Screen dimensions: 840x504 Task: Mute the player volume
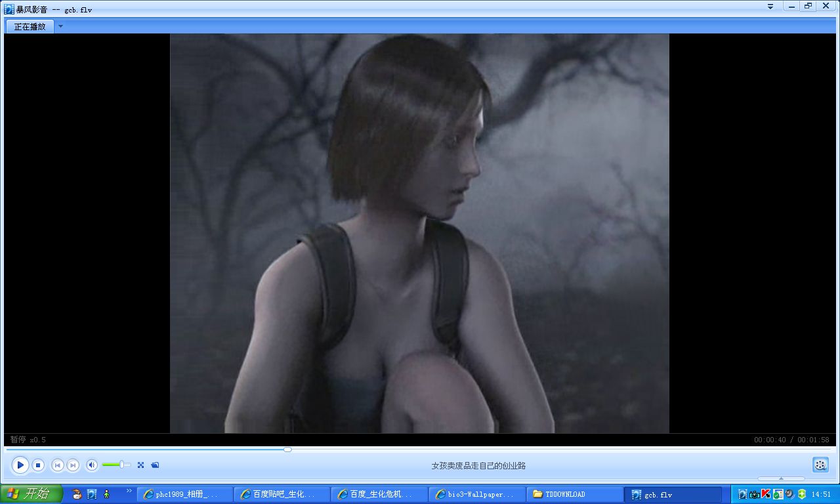coord(93,465)
